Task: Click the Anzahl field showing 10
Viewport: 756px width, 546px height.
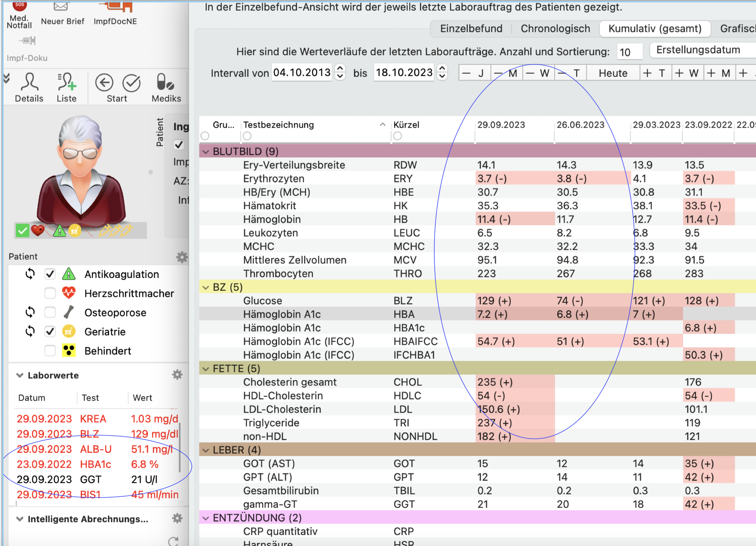Action: pos(629,52)
